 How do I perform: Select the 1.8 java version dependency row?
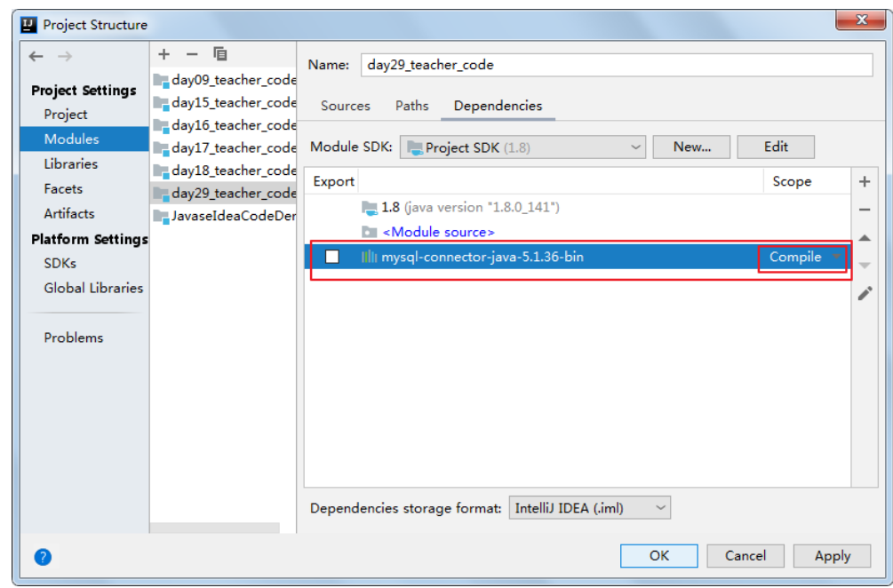pyautogui.click(x=578, y=207)
